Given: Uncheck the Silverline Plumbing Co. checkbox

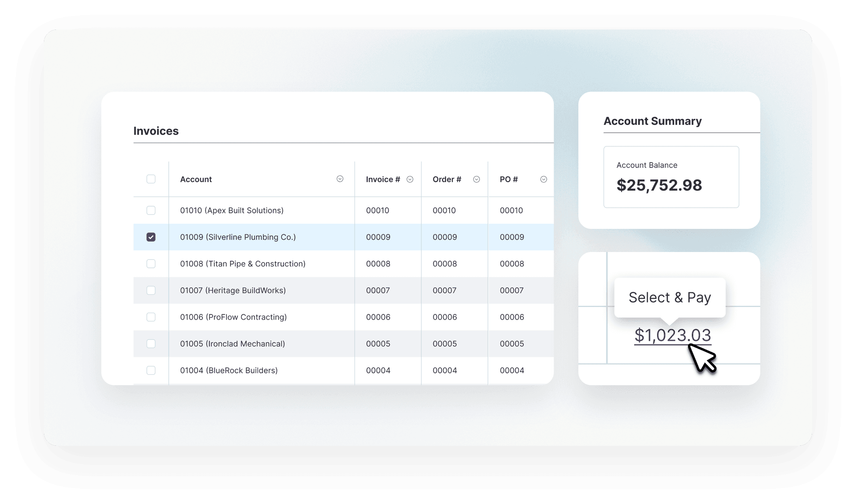Looking at the screenshot, I should pos(151,237).
